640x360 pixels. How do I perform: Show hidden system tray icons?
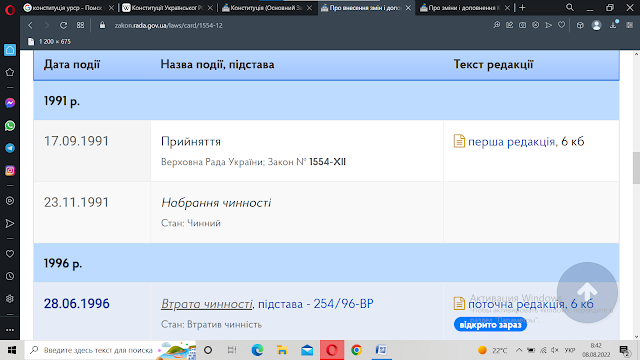519,350
